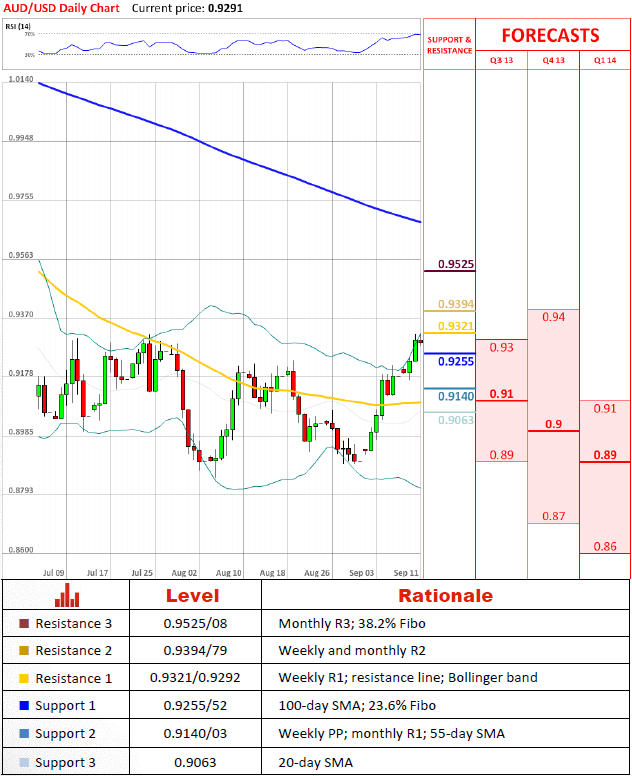Viewport: 632px width, 776px height.
Task: Click the FORECASTS heading
Action: pyautogui.click(x=551, y=35)
